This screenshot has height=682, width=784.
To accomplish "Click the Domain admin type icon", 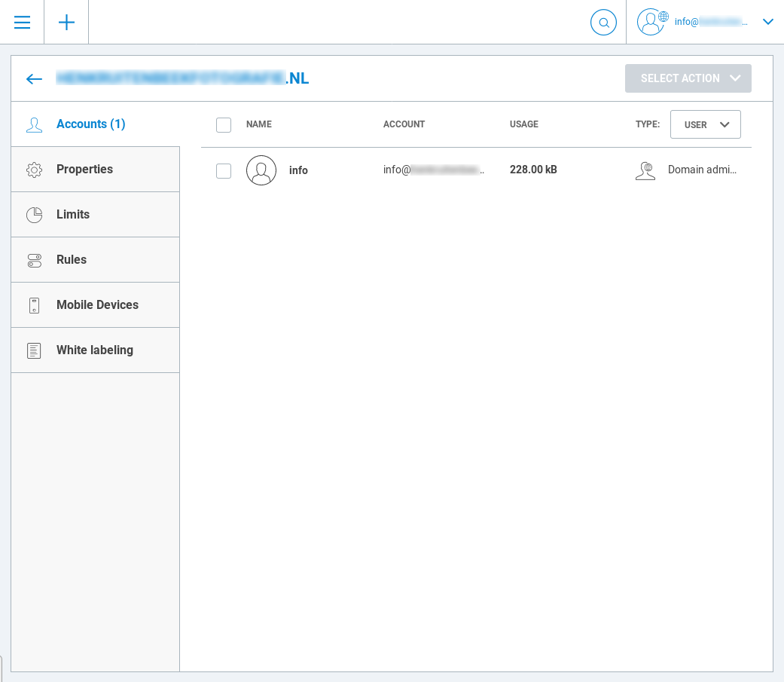I will [645, 170].
